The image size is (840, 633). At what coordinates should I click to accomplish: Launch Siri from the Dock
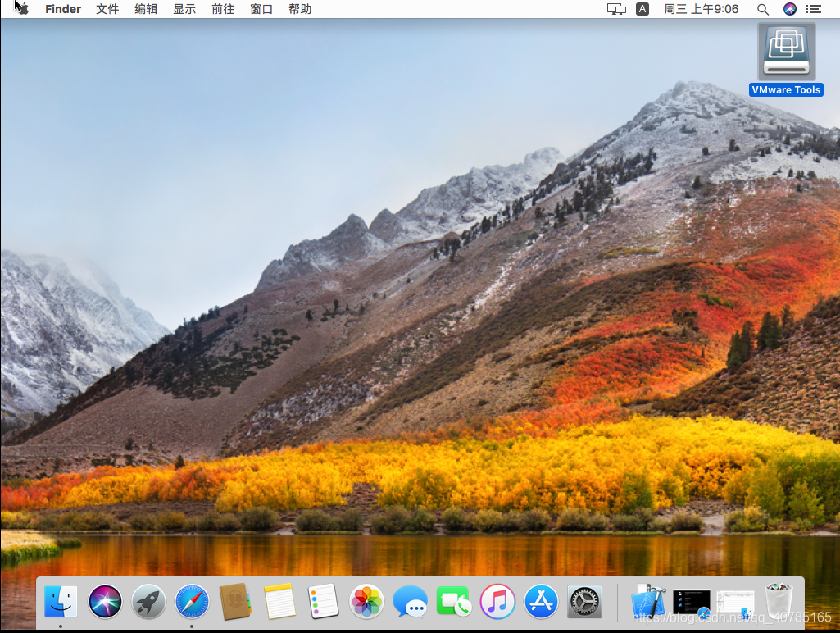[x=105, y=601]
